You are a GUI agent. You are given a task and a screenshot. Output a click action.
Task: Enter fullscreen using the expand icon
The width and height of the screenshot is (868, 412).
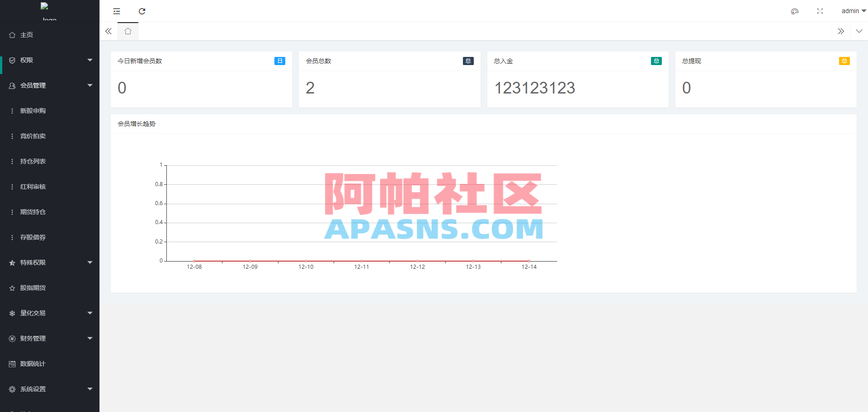pyautogui.click(x=820, y=11)
